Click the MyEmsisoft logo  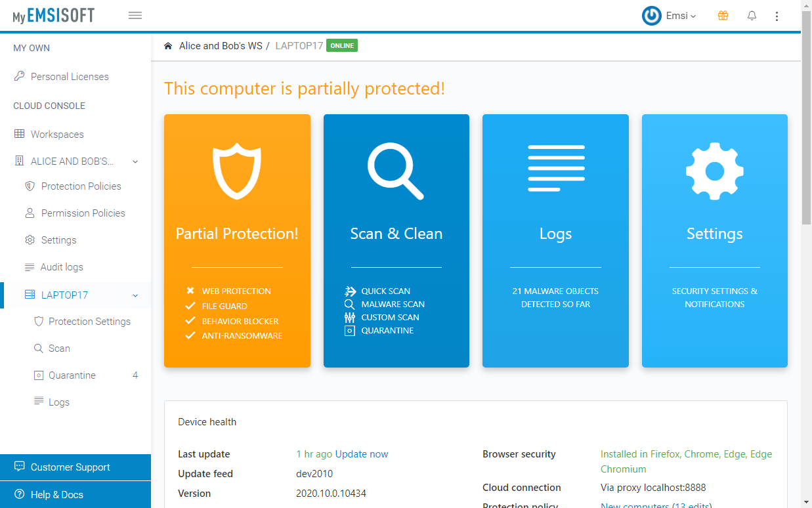coord(53,15)
